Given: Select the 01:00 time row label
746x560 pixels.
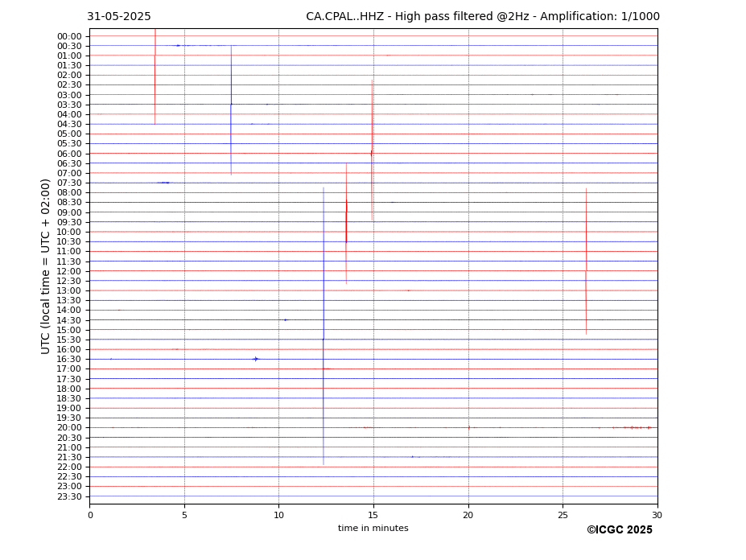Looking at the screenshot, I should (69, 56).
